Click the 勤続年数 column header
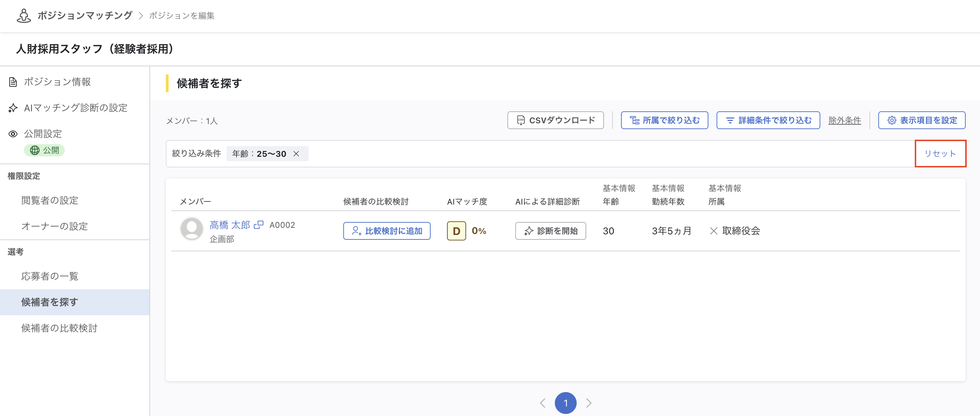This screenshot has height=416, width=980. pos(668,202)
